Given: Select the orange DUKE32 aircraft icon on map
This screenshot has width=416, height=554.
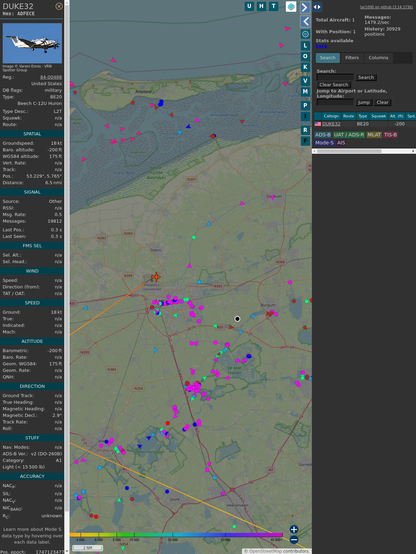Looking at the screenshot, I should tap(156, 277).
